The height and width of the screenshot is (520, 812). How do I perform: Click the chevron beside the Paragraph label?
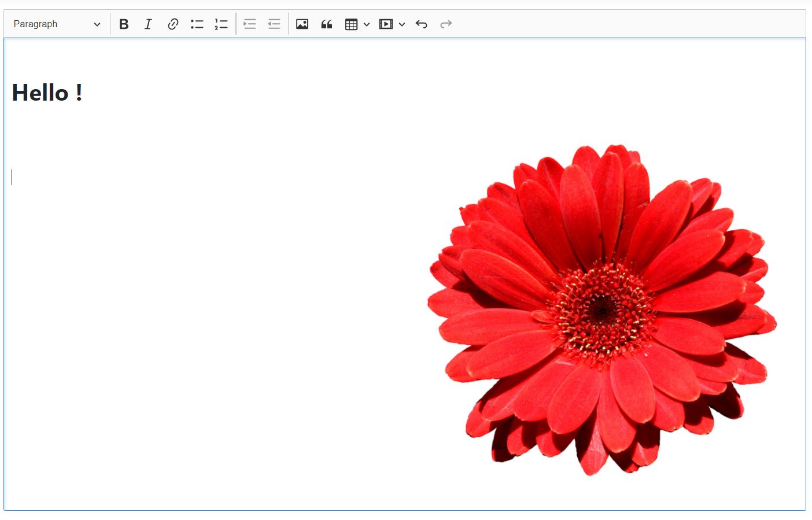tap(97, 24)
